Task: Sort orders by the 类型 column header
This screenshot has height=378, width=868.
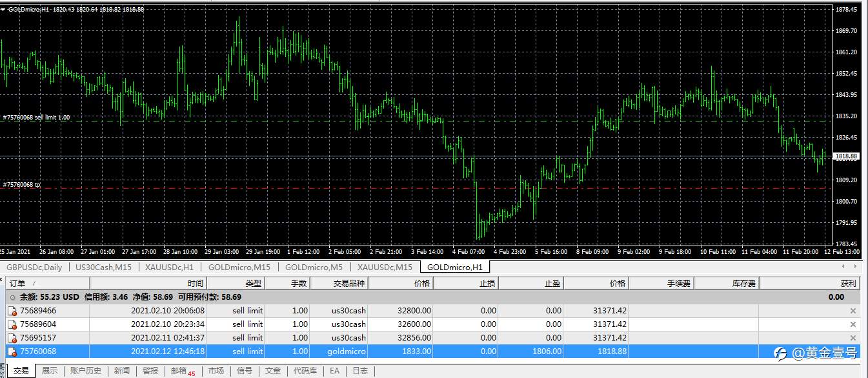Action: [x=236, y=283]
